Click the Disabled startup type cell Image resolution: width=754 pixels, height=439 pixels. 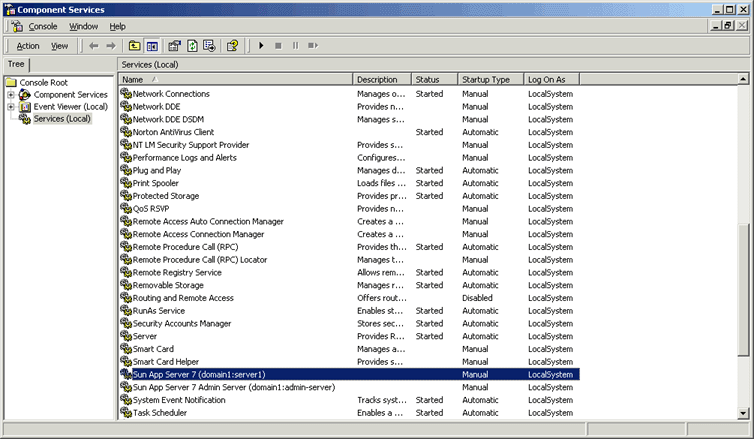[x=478, y=298]
